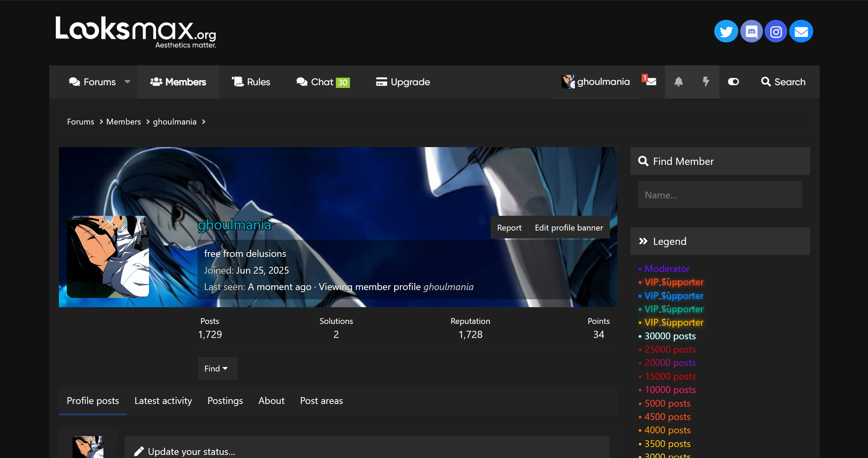Click the green Chat count badge 30

click(343, 82)
